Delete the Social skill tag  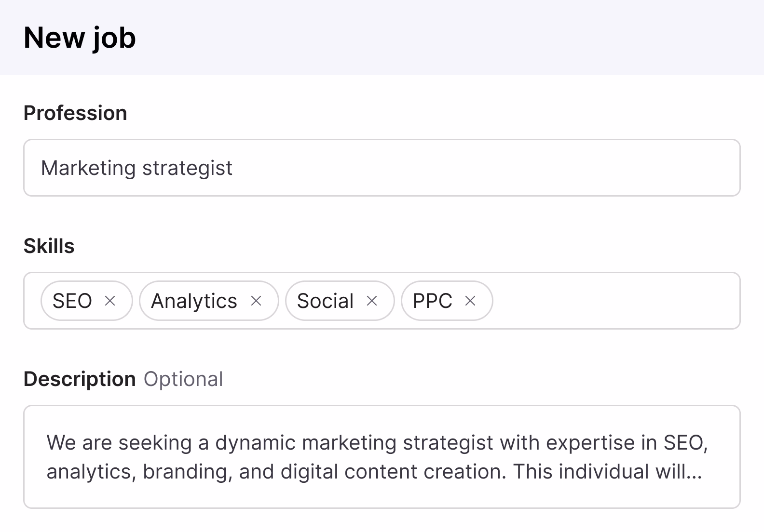point(372,301)
